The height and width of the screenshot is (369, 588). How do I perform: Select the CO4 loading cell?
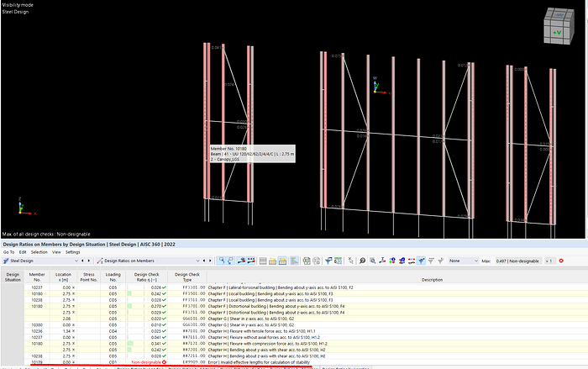113,331
